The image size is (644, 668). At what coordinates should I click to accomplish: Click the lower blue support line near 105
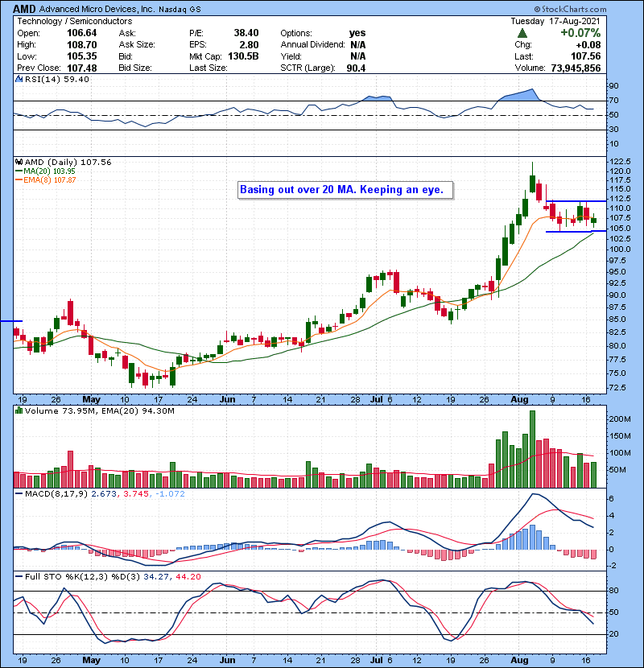point(576,231)
